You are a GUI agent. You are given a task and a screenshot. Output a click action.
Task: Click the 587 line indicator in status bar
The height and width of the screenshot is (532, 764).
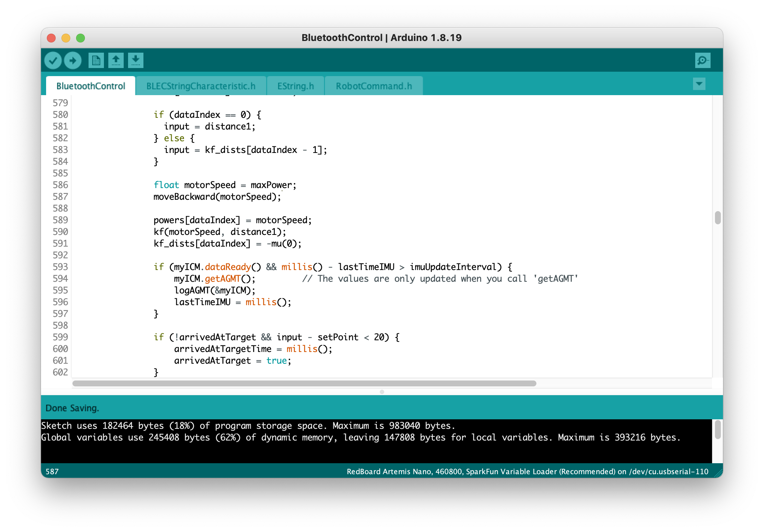point(52,472)
